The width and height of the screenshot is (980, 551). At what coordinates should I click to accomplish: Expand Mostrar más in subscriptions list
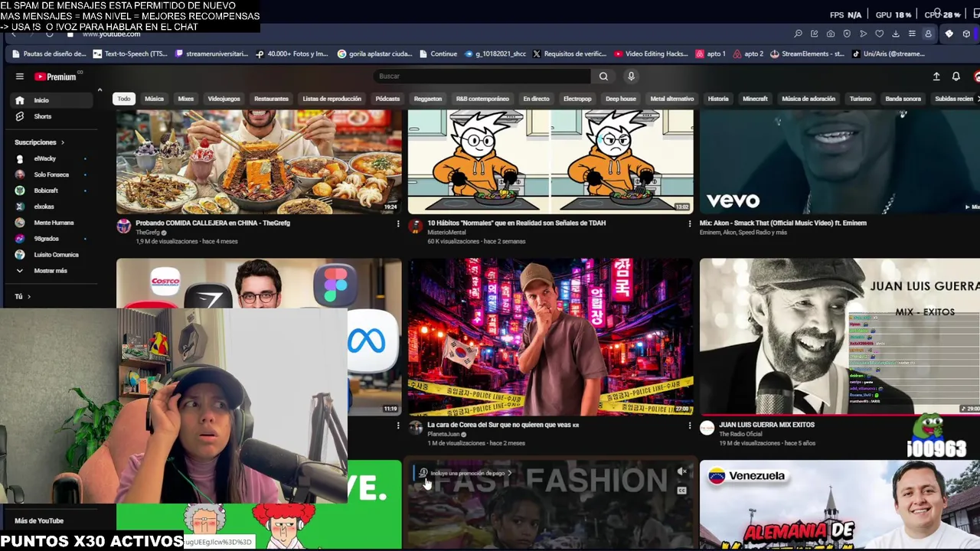pos(50,271)
